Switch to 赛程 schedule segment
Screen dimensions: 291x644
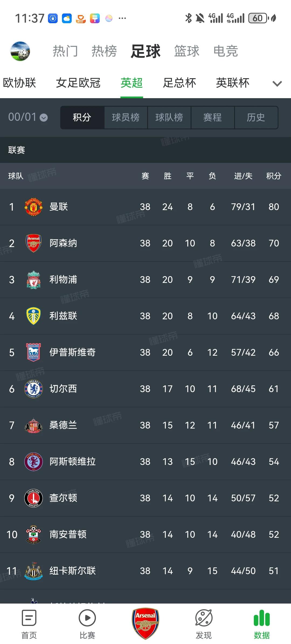(x=213, y=118)
